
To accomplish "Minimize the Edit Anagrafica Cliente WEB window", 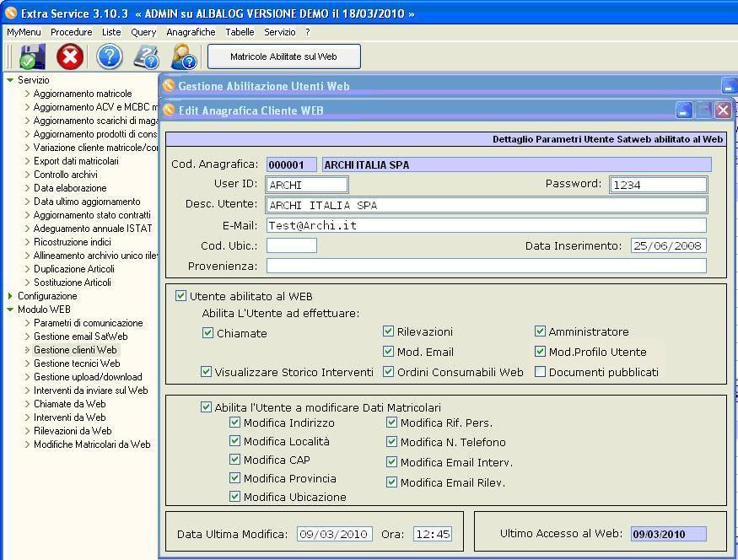I will pos(684,110).
